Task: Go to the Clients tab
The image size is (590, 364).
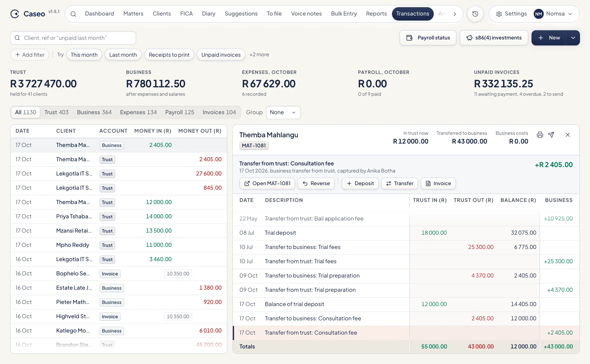Action: (162, 14)
